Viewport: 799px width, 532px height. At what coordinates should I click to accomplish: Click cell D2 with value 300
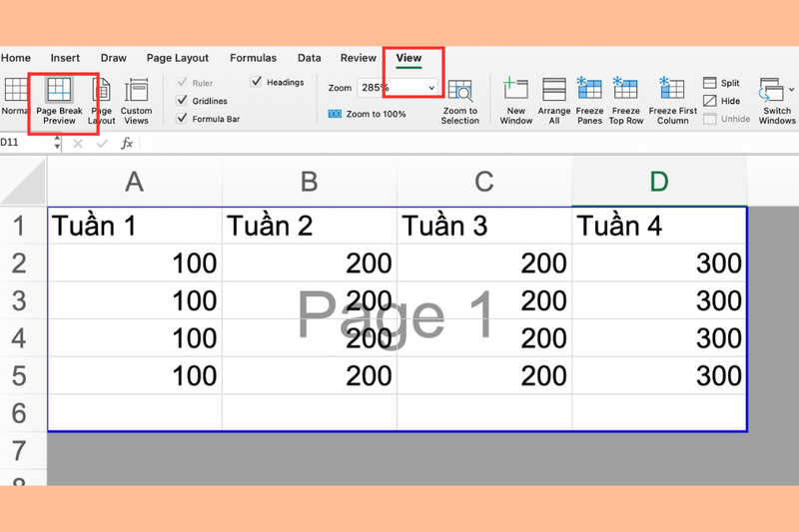[659, 264]
